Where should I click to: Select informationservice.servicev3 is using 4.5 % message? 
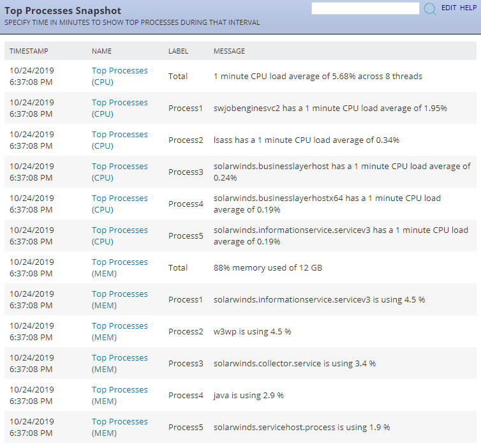point(319,299)
